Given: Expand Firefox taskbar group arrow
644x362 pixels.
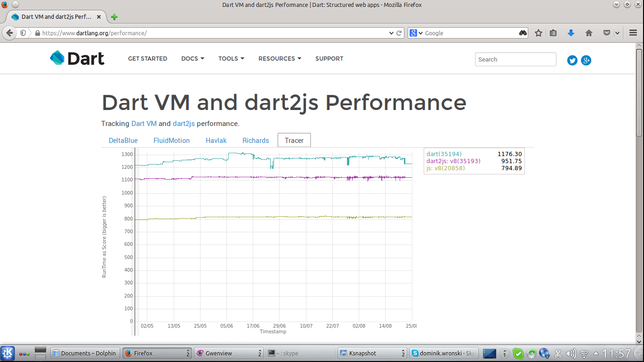Looking at the screenshot, I should point(188,353).
